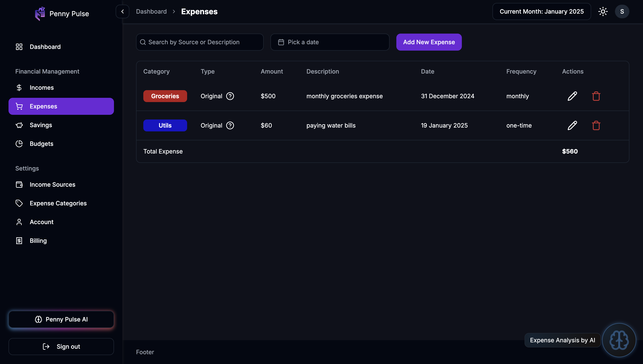Screen dimensions: 643x364
Task: Click the edit pencil for Groceries expense
Action: pos(572,96)
